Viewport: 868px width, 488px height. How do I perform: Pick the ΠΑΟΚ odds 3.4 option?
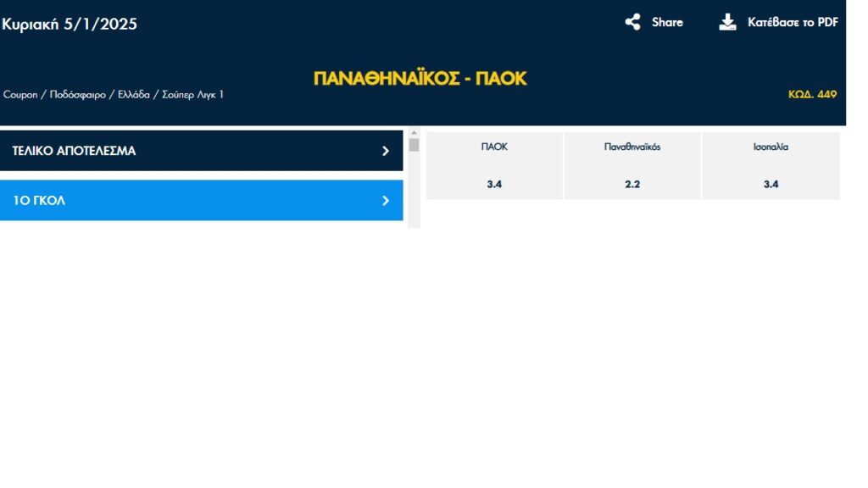(x=494, y=184)
